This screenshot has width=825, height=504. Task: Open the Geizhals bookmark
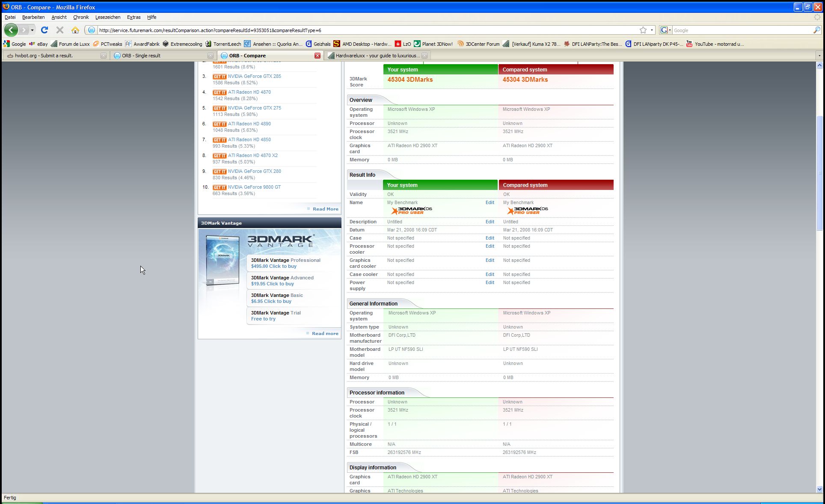[x=318, y=44]
